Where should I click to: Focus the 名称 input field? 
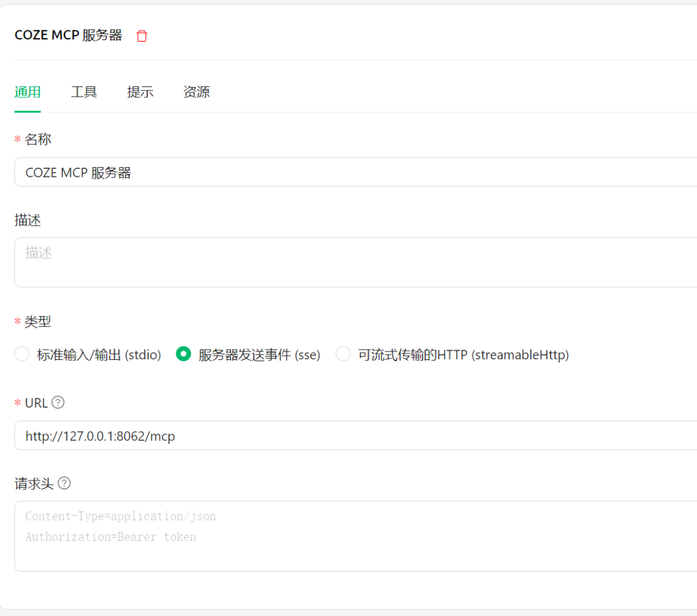pyautogui.click(x=356, y=172)
